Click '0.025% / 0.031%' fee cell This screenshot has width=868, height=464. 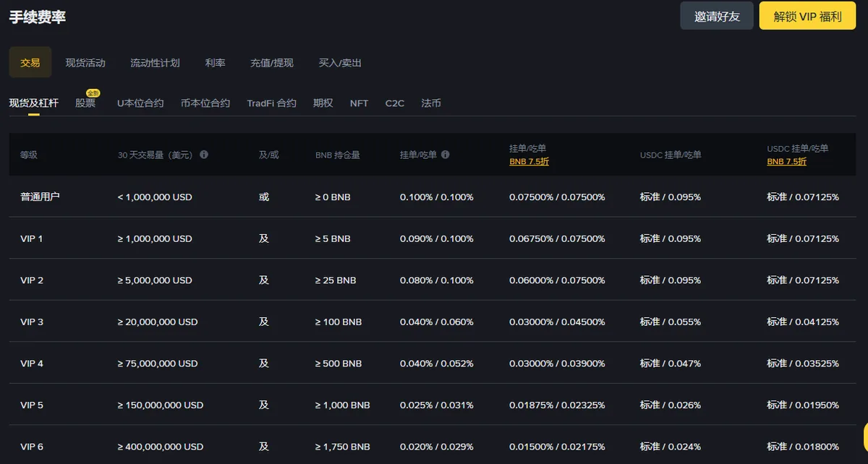tap(437, 405)
